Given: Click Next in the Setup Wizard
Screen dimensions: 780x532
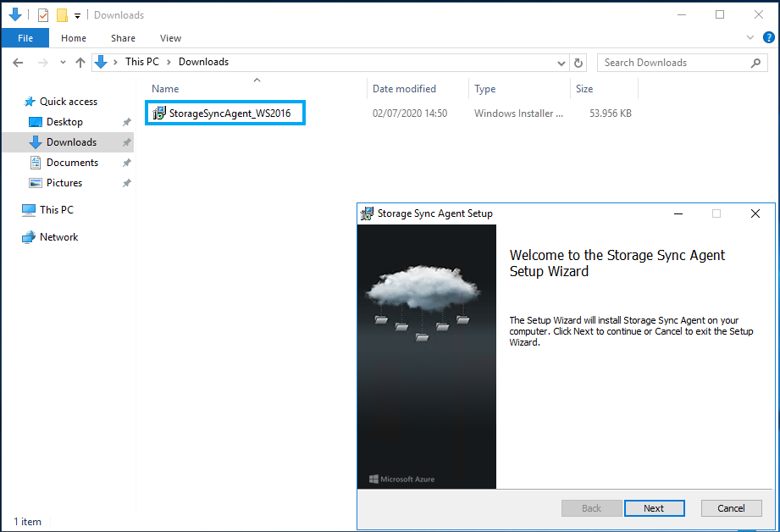Looking at the screenshot, I should 654,508.
